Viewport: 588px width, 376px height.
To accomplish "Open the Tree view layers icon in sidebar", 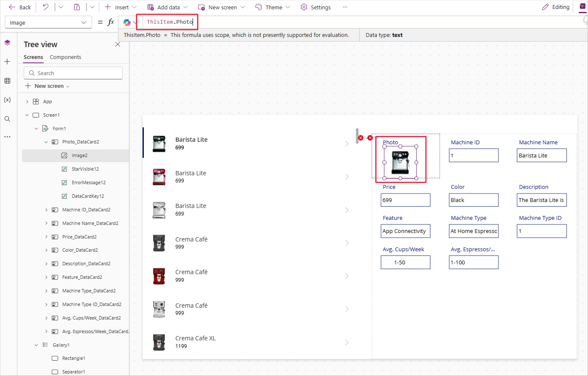I will [x=7, y=42].
